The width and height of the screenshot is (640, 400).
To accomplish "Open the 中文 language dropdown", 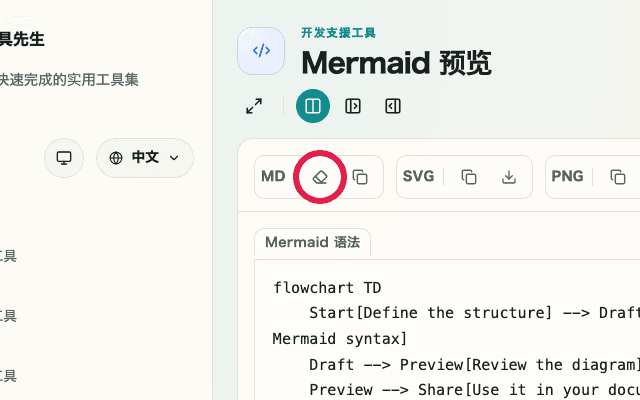I will 145,158.
